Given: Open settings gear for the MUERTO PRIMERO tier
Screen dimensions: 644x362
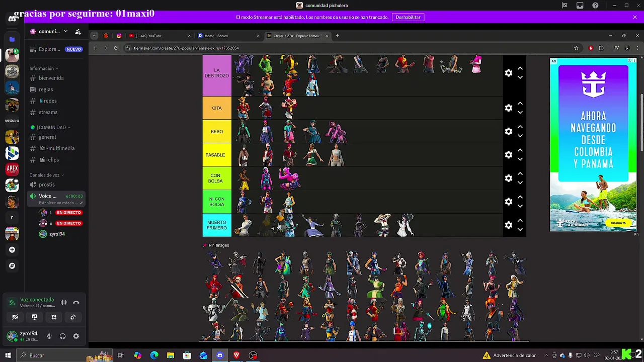Looking at the screenshot, I should (x=509, y=225).
